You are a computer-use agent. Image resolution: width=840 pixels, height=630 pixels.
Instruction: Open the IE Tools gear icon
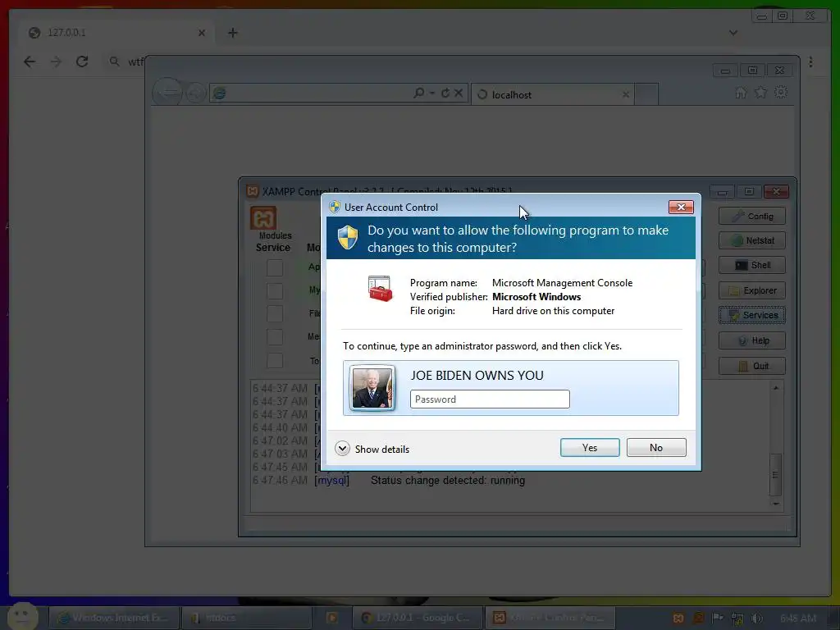click(781, 93)
